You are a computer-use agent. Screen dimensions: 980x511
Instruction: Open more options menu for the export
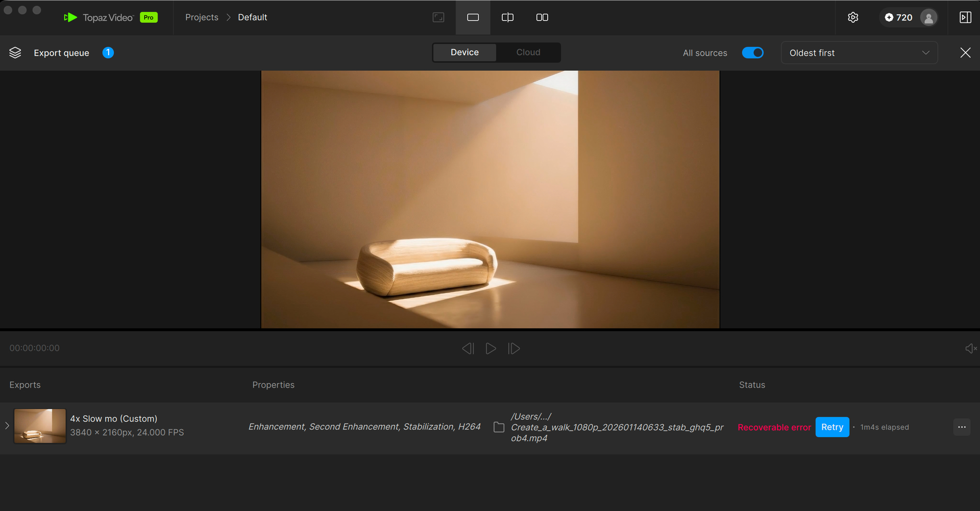(962, 427)
